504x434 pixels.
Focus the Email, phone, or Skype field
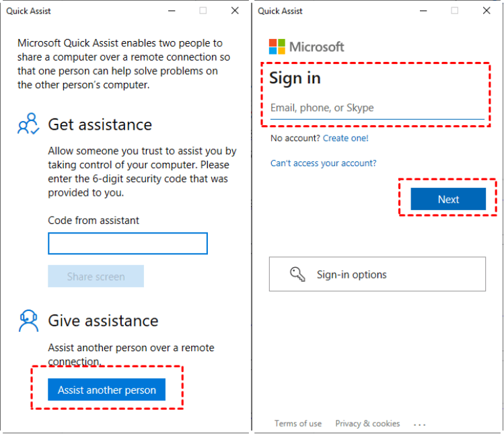click(377, 108)
